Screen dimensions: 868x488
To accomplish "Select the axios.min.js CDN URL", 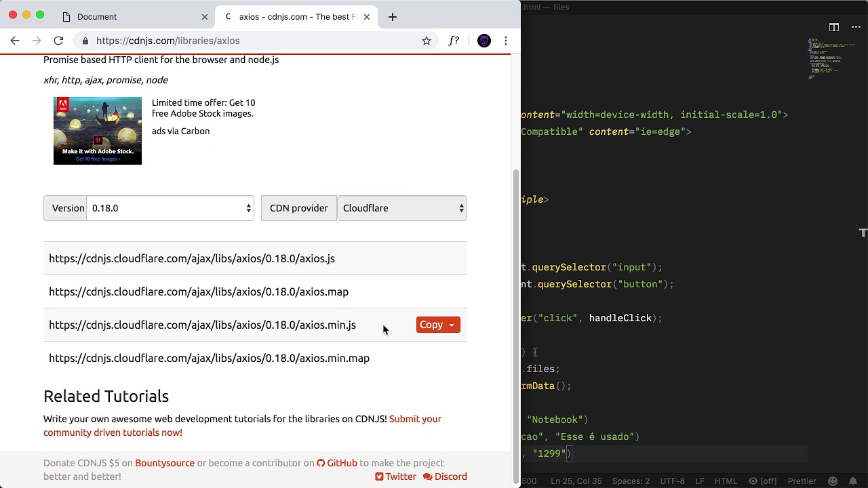I will pyautogui.click(x=202, y=325).
